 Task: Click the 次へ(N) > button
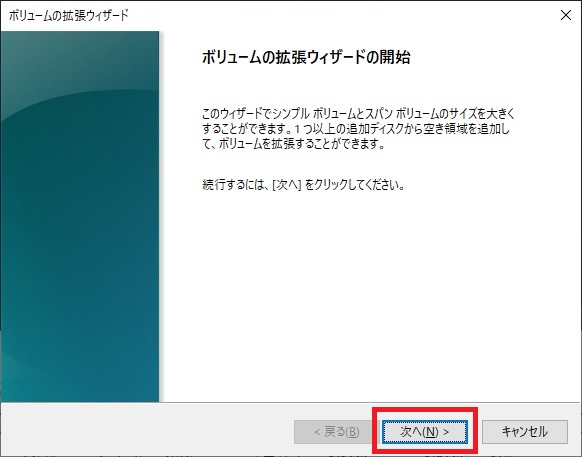[425, 431]
